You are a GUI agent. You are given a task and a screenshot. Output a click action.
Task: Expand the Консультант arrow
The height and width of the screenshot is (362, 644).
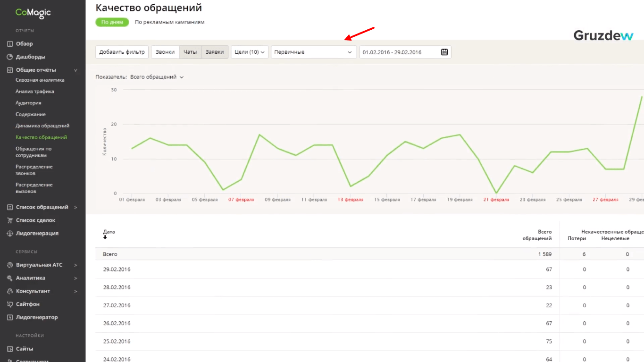(76, 291)
